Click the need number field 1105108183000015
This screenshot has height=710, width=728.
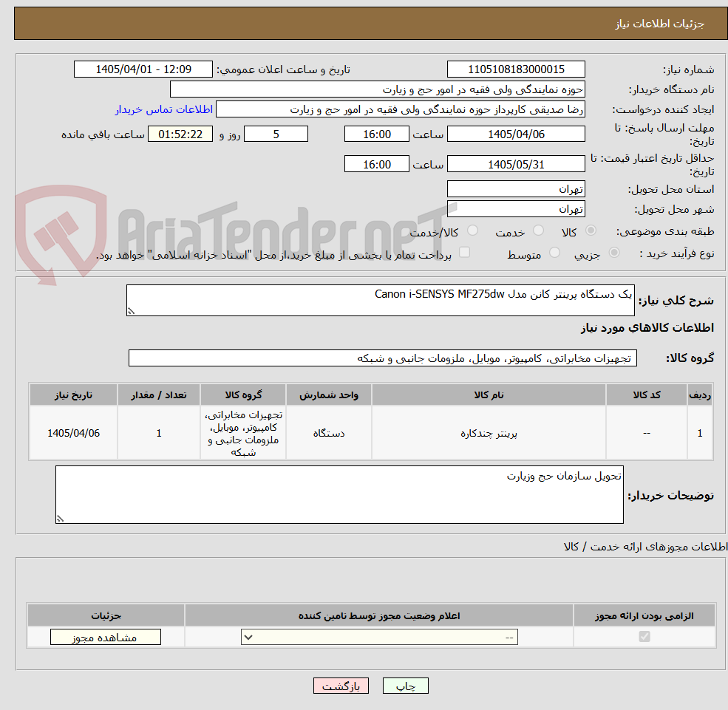[516, 69]
